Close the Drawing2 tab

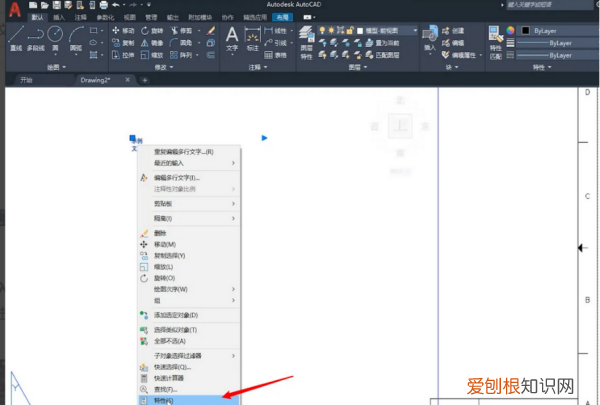pyautogui.click(x=127, y=80)
